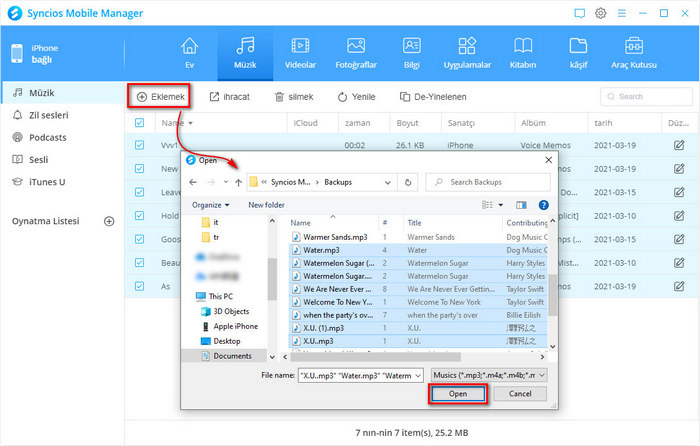Click the Eklemek add button
This screenshot has height=446, width=700.
pos(161,96)
